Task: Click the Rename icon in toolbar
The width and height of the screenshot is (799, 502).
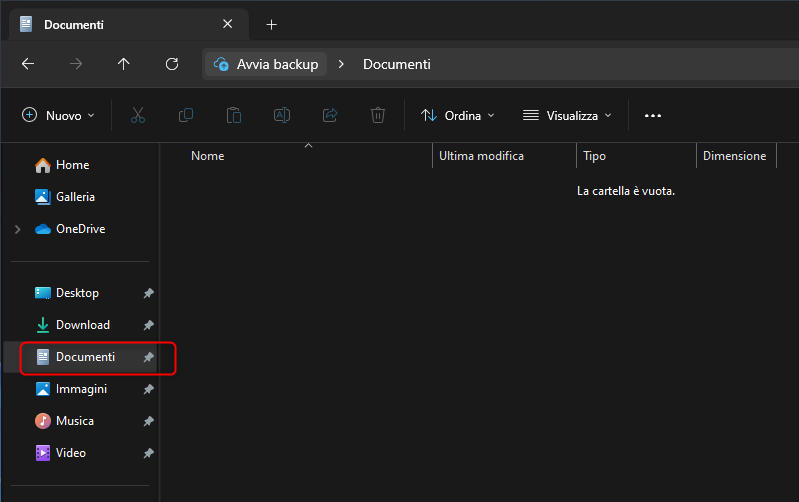Action: pos(282,116)
